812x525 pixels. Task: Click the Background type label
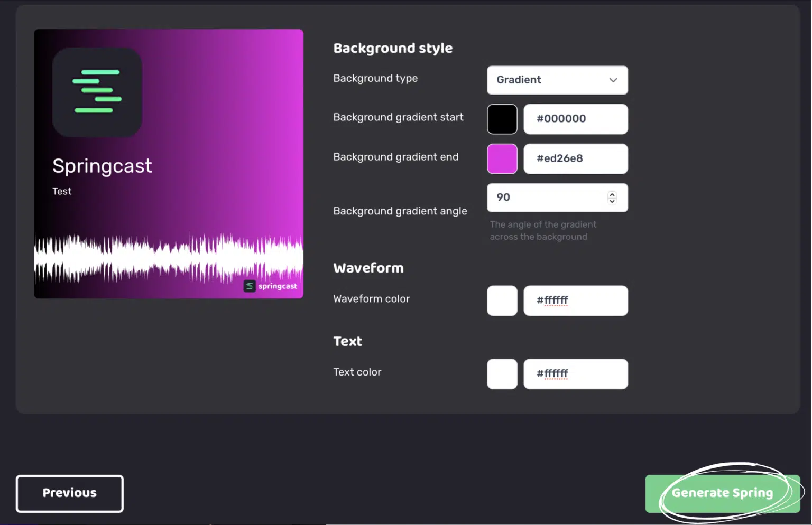[x=375, y=78]
